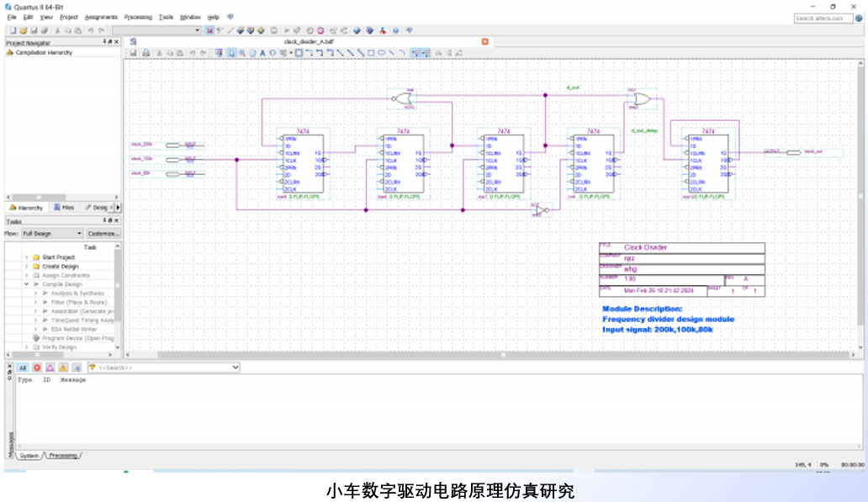This screenshot has width=868, height=502.
Task: Expand the Start Project task node
Action: (26, 257)
